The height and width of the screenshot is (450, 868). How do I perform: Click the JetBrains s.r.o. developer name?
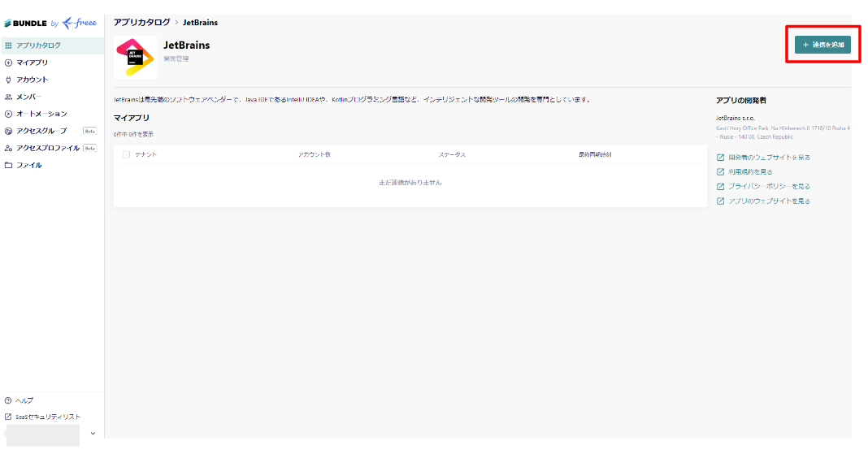tap(736, 118)
